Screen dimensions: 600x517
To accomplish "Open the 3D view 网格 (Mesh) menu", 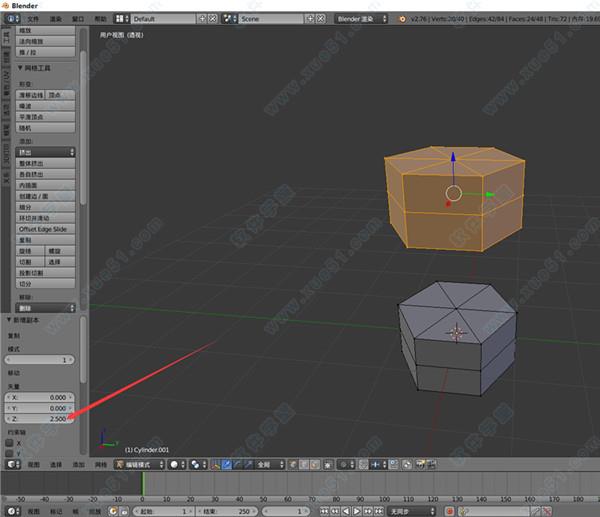I will tap(101, 465).
